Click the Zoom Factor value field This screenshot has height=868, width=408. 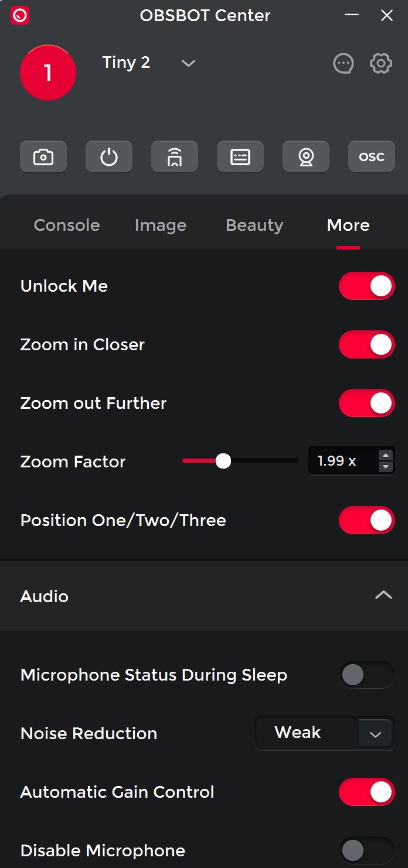tap(341, 461)
